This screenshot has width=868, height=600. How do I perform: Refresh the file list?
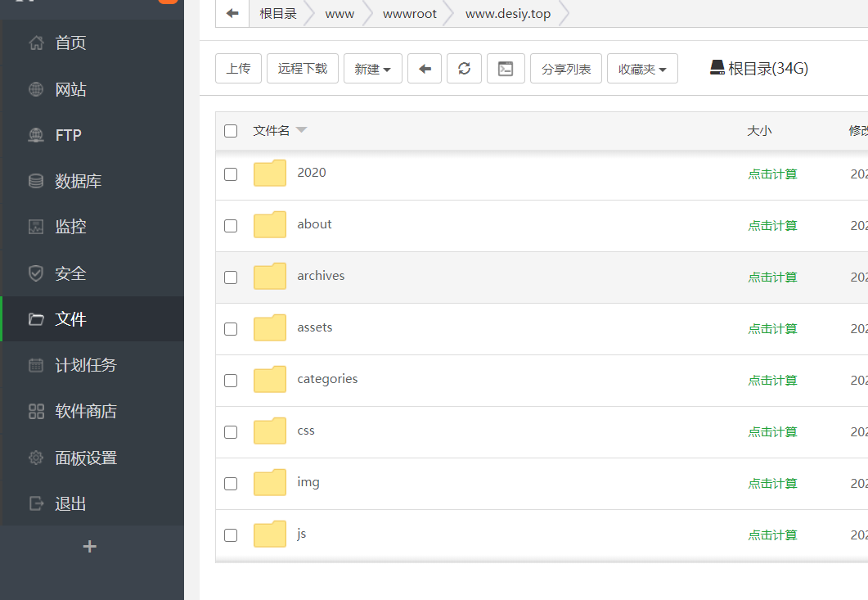[465, 69]
